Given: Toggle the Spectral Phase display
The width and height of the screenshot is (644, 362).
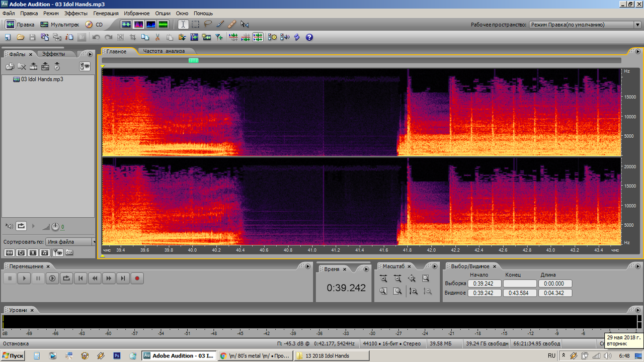Looking at the screenshot, I should tap(163, 24).
